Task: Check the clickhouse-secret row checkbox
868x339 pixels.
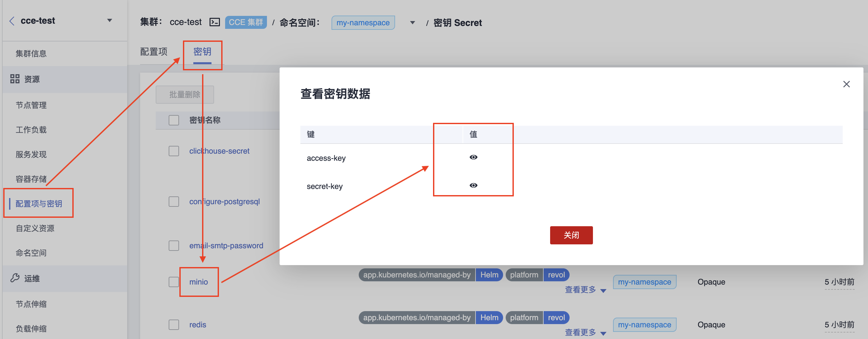Action: [174, 151]
